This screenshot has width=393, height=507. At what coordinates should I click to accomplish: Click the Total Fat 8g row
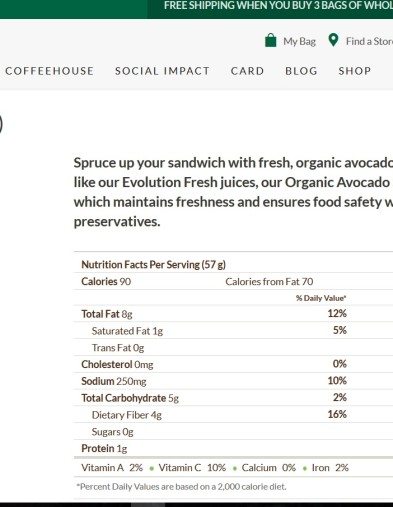click(x=233, y=314)
